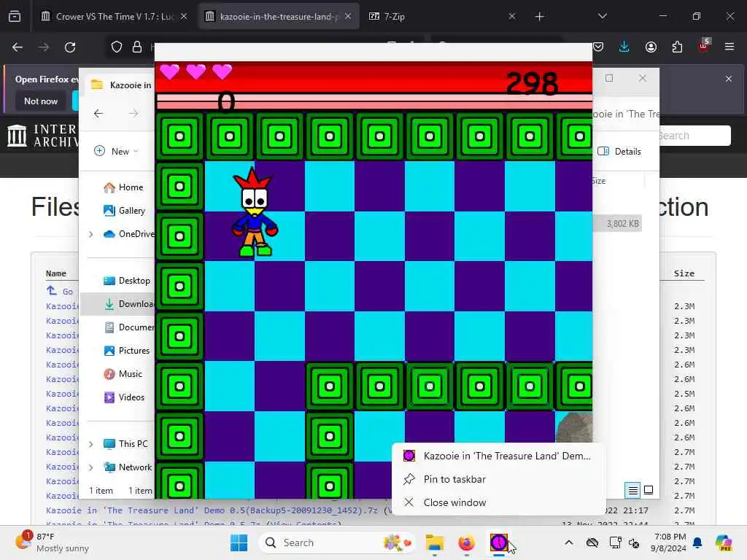
Task: Open Firefox hamburger application menu
Action: [729, 47]
